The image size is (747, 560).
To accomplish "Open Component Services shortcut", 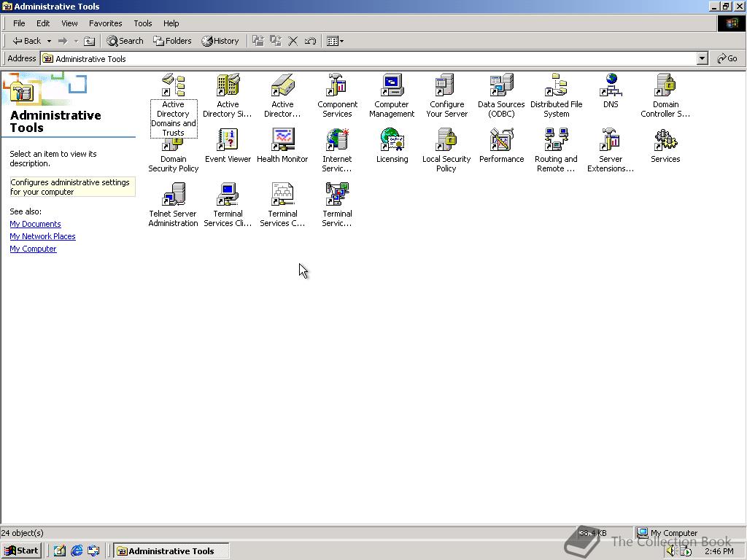I will coord(337,85).
